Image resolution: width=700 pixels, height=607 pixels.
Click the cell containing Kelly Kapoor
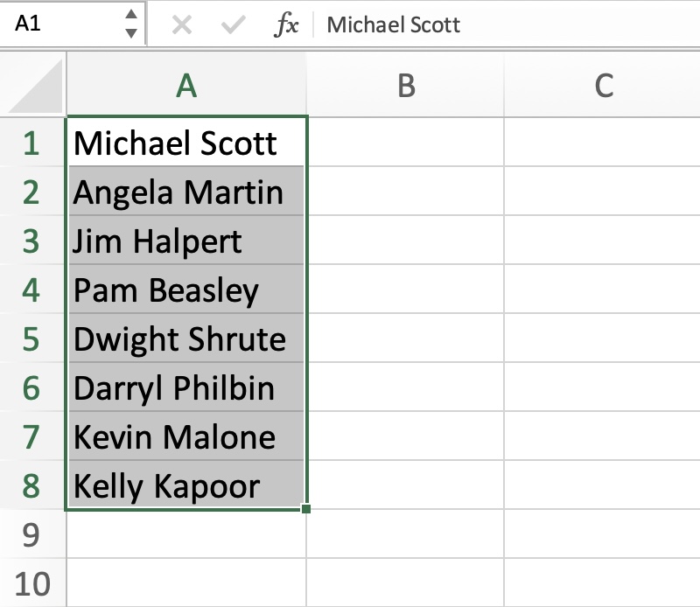(186, 485)
